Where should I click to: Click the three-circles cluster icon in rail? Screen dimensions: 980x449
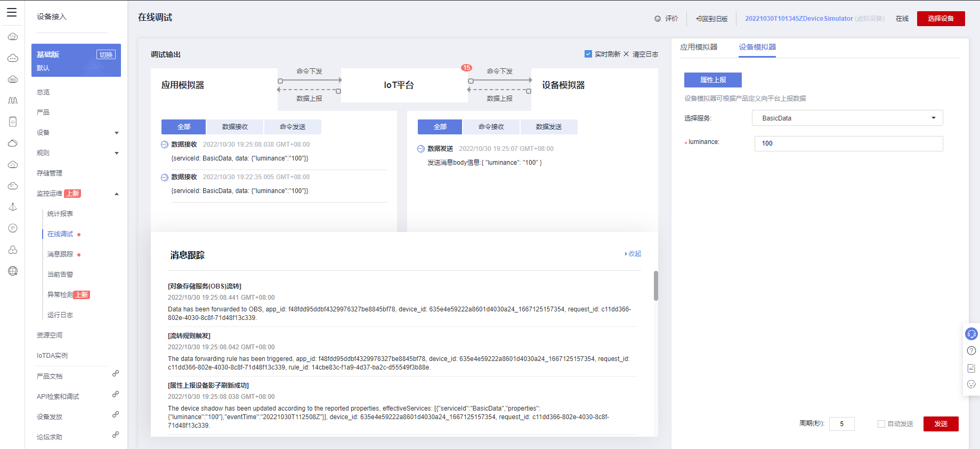[13, 250]
